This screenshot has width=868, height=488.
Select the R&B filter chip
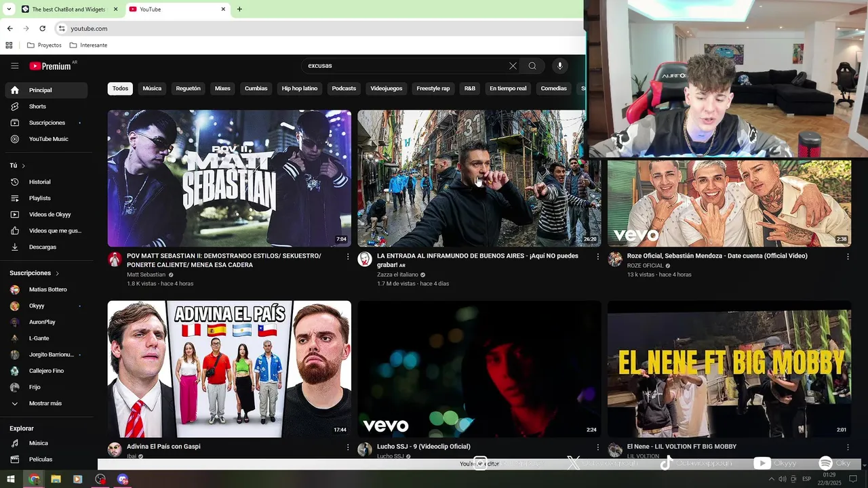point(469,88)
